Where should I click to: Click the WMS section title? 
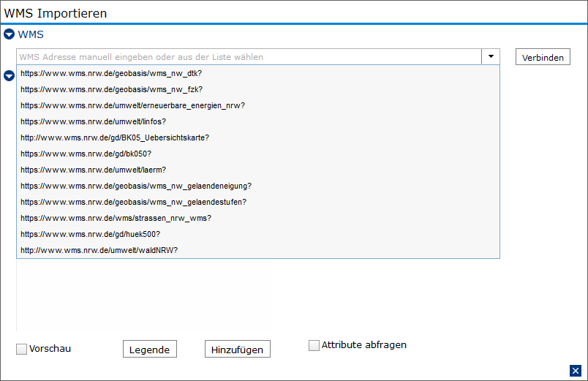pyautogui.click(x=31, y=34)
